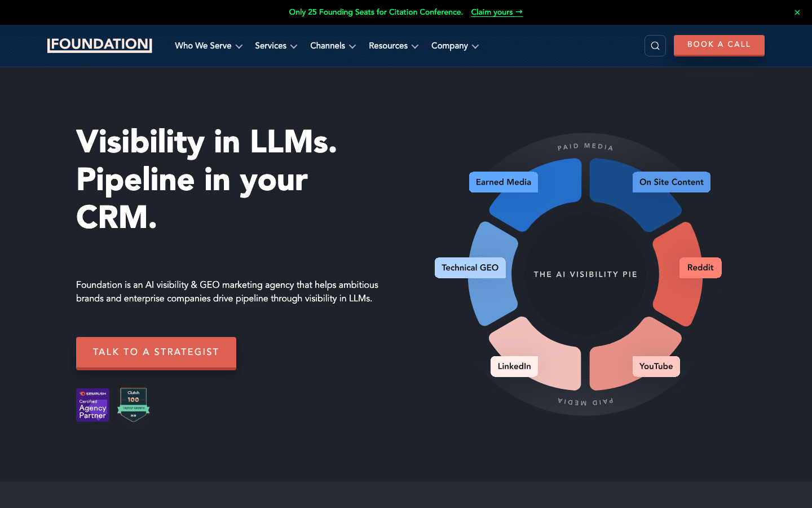Select the Reddit pie label

pyautogui.click(x=700, y=268)
